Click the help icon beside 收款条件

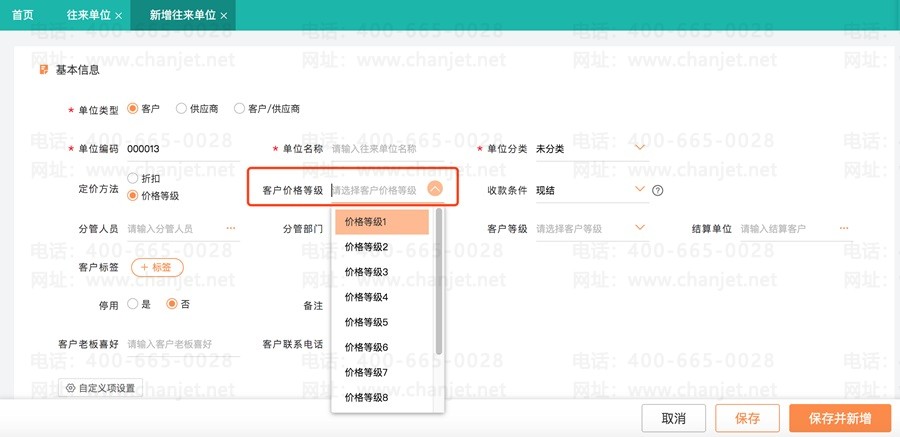click(658, 191)
